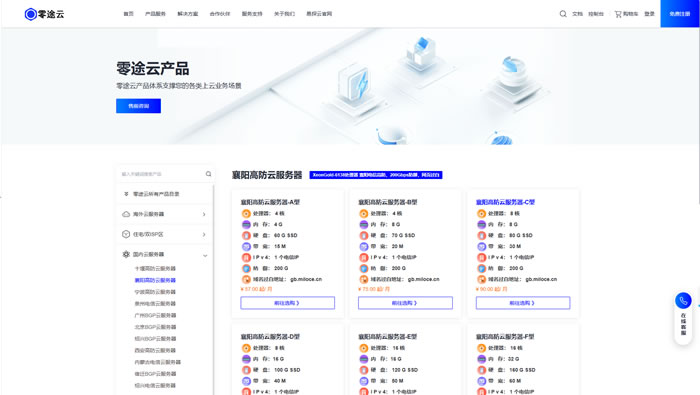
Task: Expand the 住宅/双ISP区 category arrow
Action: 204,234
